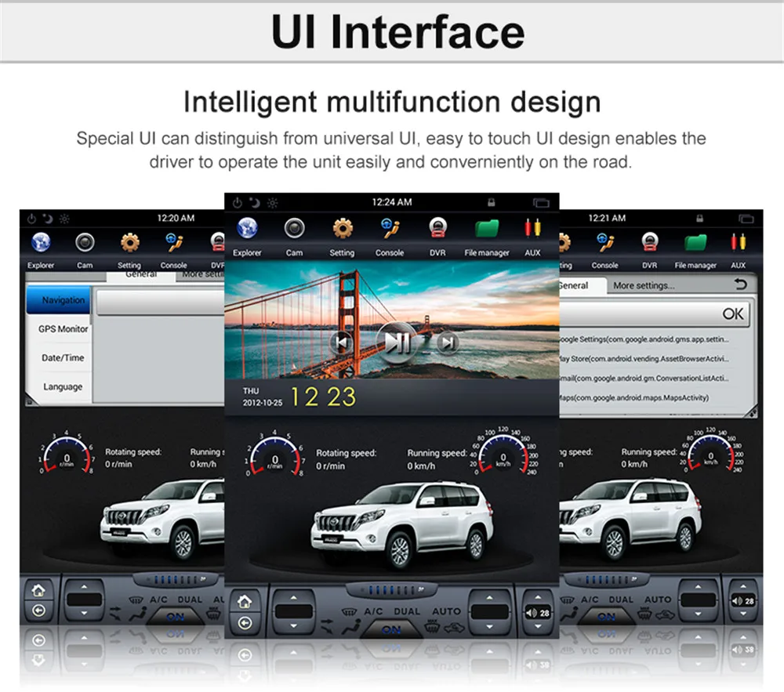Toggle DUAL climate mode on center screen
This screenshot has width=784, height=692.
coord(407,611)
